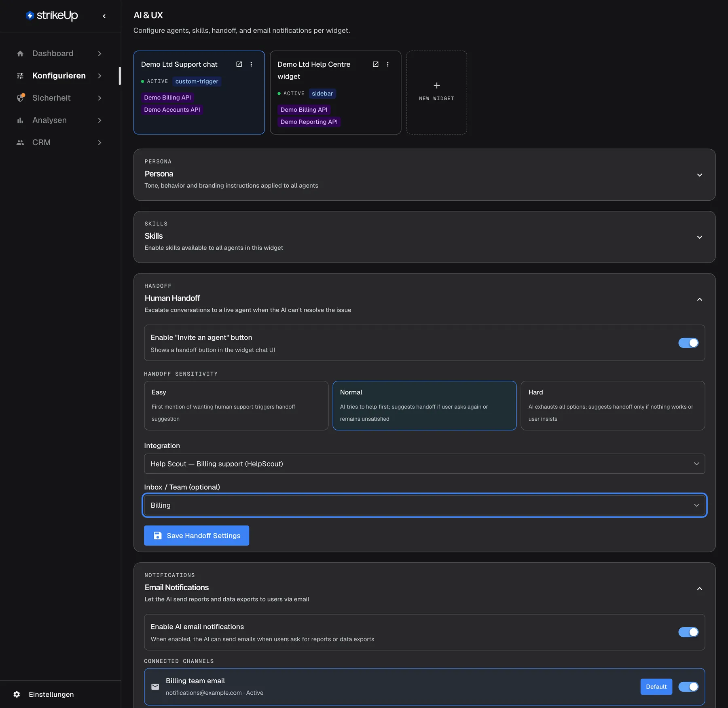This screenshot has width=728, height=708.
Task: Click the notifications@example.com address text
Action: (204, 693)
